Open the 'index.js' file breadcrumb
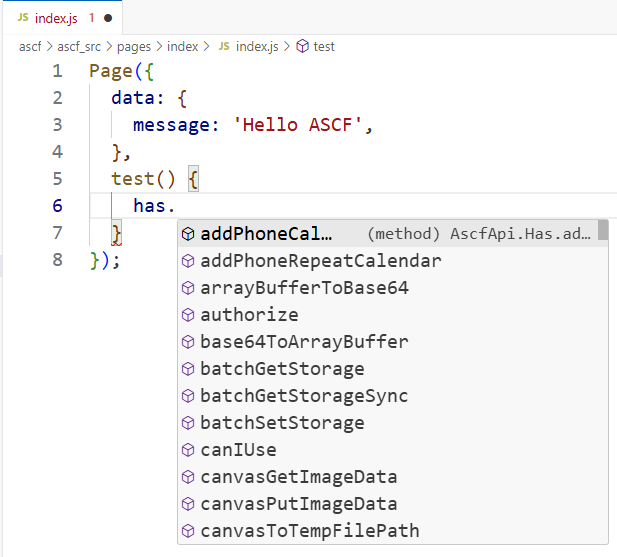Image resolution: width=617 pixels, height=557 pixels. click(257, 47)
